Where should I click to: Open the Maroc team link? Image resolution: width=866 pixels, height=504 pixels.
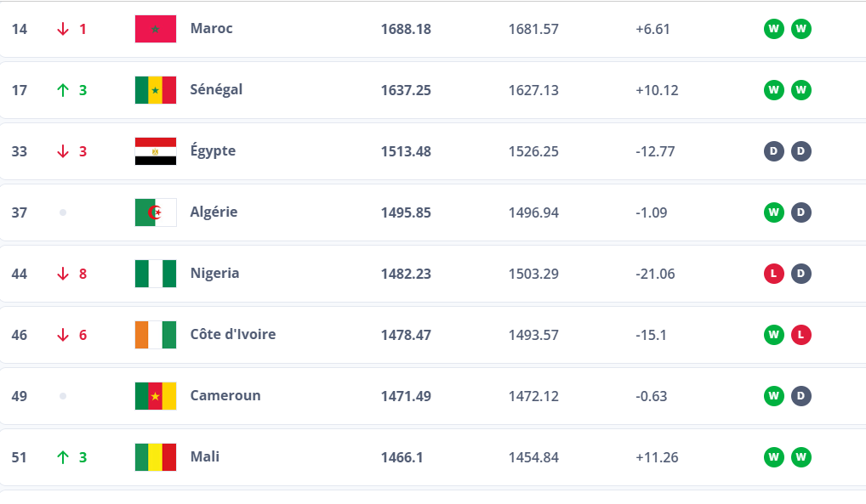[x=211, y=28]
